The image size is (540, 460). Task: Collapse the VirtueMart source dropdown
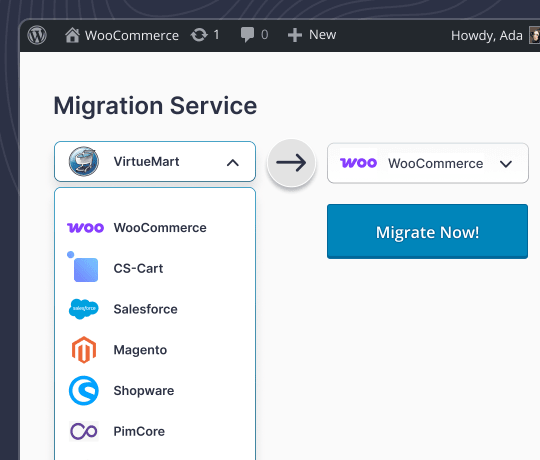[x=155, y=161]
